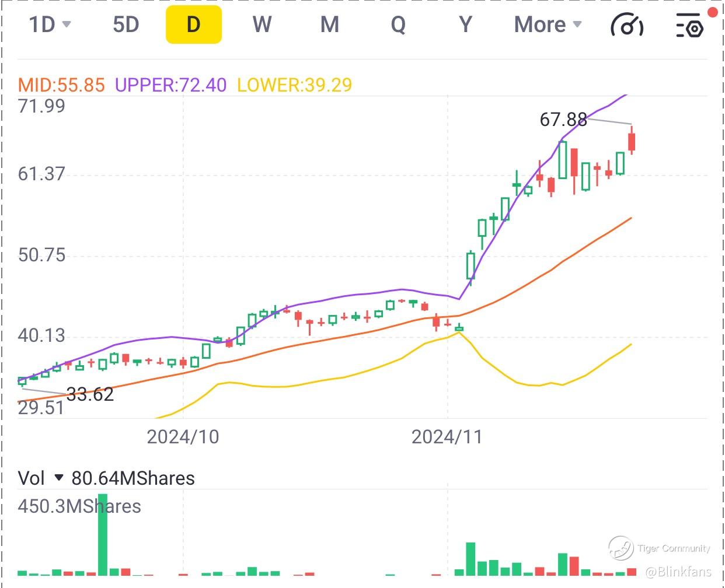Switch to the M monthly period

point(330,24)
